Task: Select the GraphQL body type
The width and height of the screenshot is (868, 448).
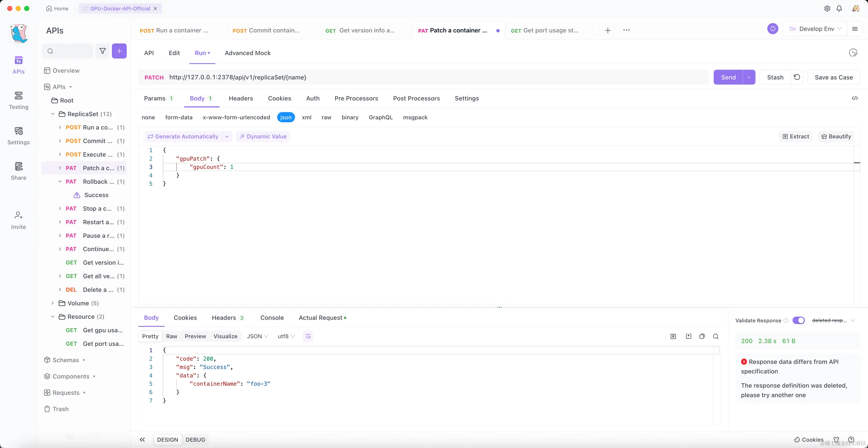Action: [x=380, y=117]
